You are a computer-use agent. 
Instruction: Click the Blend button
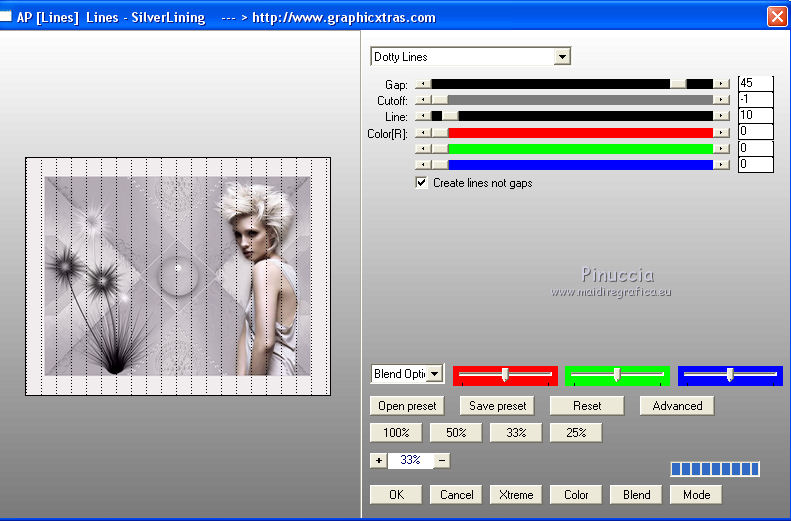click(x=636, y=495)
